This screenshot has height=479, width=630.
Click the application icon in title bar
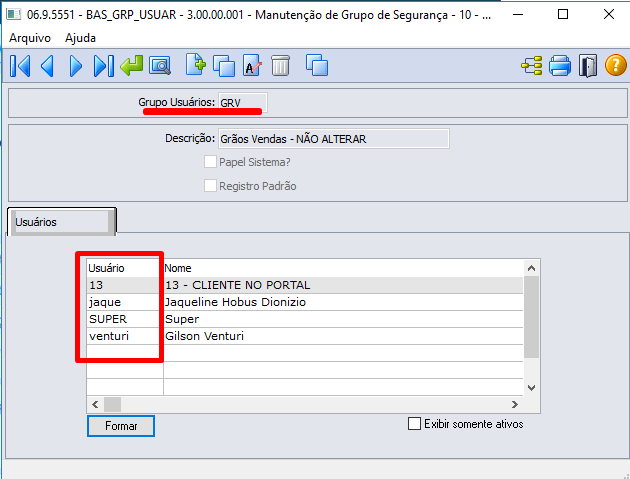pos(14,14)
